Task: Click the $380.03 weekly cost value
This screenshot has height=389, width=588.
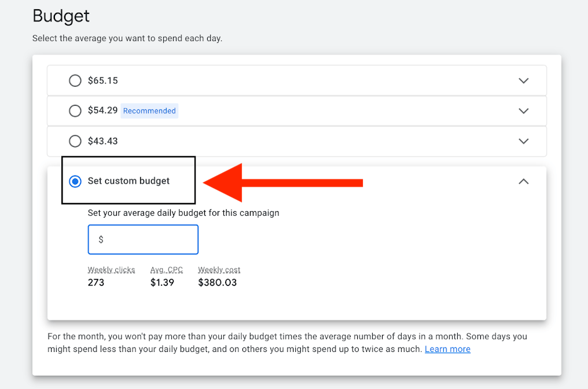Action: tap(217, 282)
